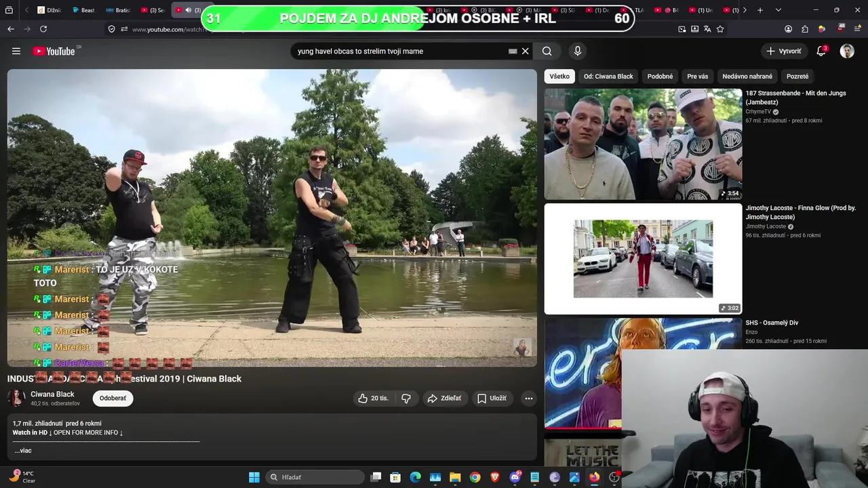
Task: Save the video with Uložiť
Action: click(492, 399)
